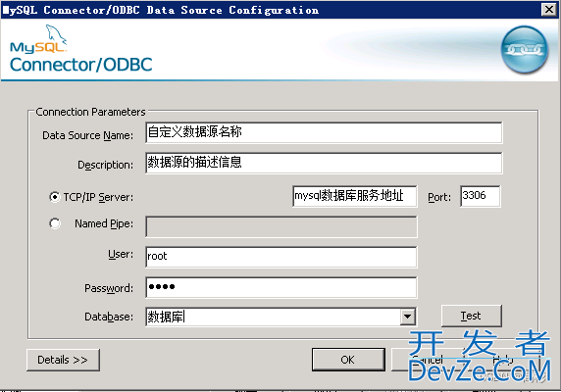This screenshot has width=561, height=392.
Task: Click the Data Source Name input field
Action: (x=324, y=132)
